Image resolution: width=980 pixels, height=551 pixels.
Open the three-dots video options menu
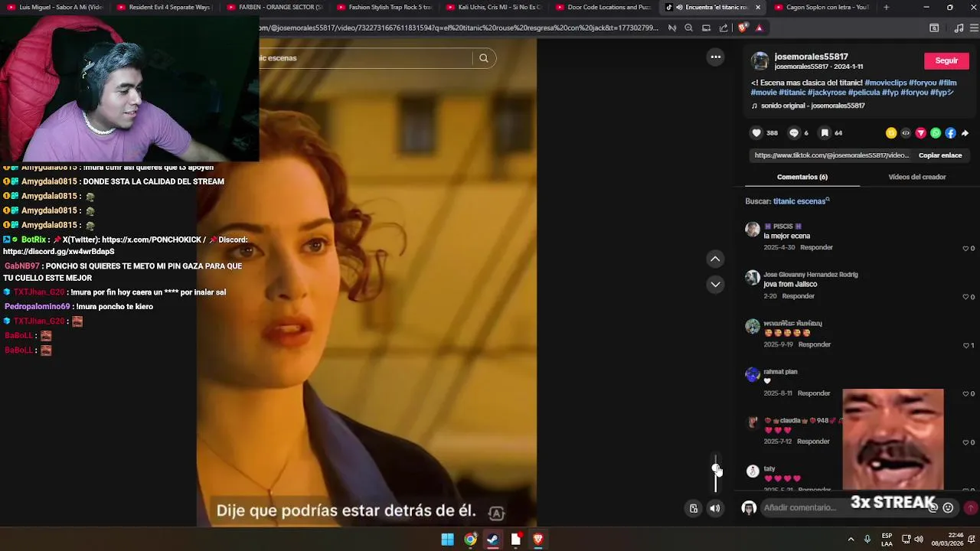point(716,57)
